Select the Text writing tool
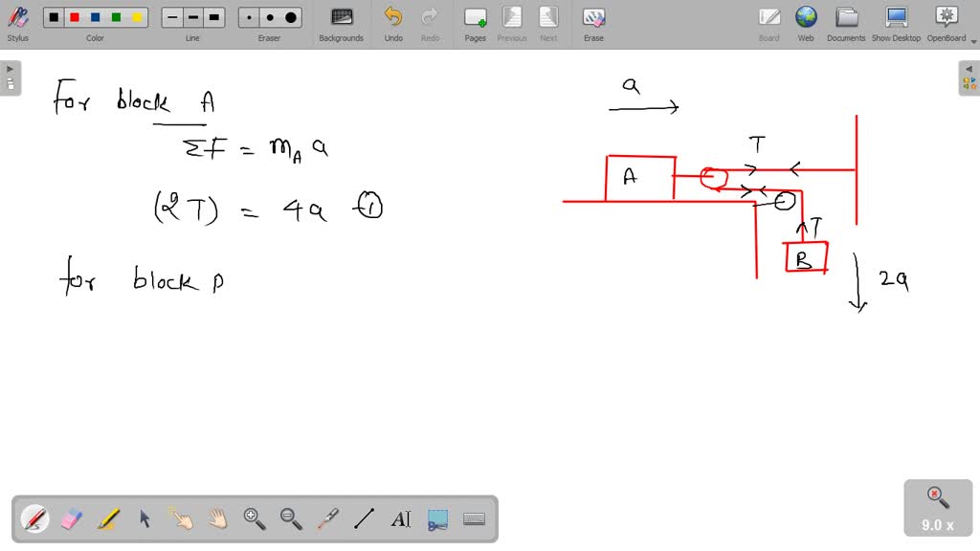The width and height of the screenshot is (980, 551). point(400,518)
